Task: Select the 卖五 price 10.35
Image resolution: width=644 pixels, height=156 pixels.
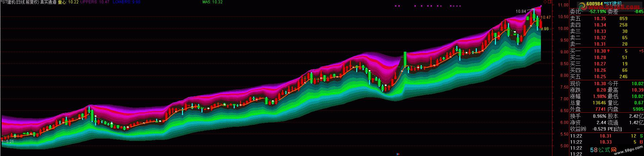Action: pos(600,18)
